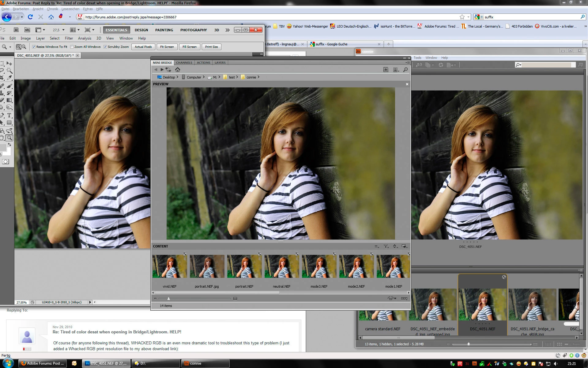Open the 27,5 zoom level dropdown
This screenshot has width=588, height=368.
63,30
